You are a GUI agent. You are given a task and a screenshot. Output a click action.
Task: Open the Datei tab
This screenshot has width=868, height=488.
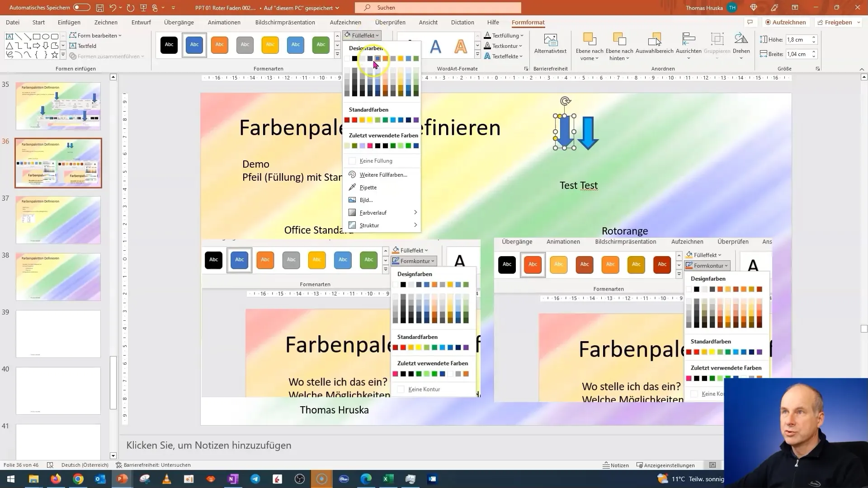tap(13, 22)
